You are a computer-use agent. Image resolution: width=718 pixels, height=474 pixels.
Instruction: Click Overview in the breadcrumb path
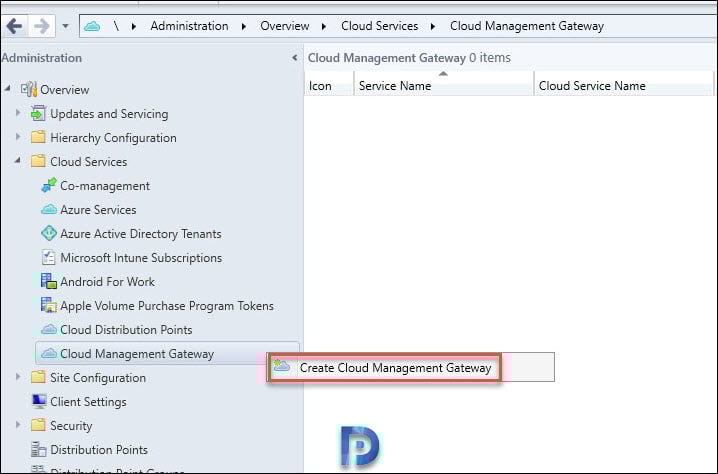point(284,26)
